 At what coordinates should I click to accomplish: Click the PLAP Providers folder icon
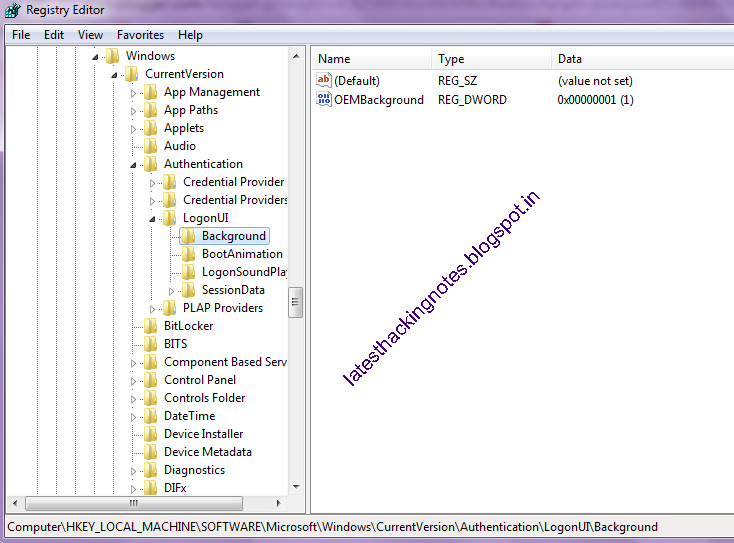tap(169, 308)
